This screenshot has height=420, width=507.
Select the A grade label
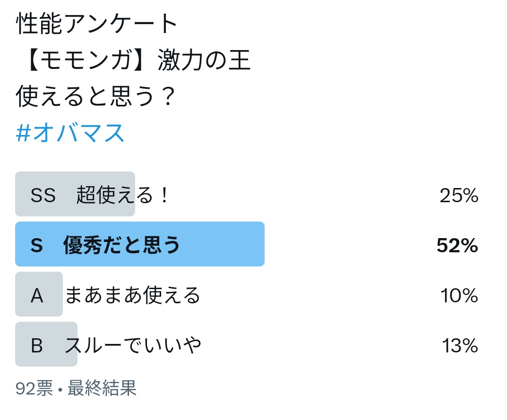point(37,296)
